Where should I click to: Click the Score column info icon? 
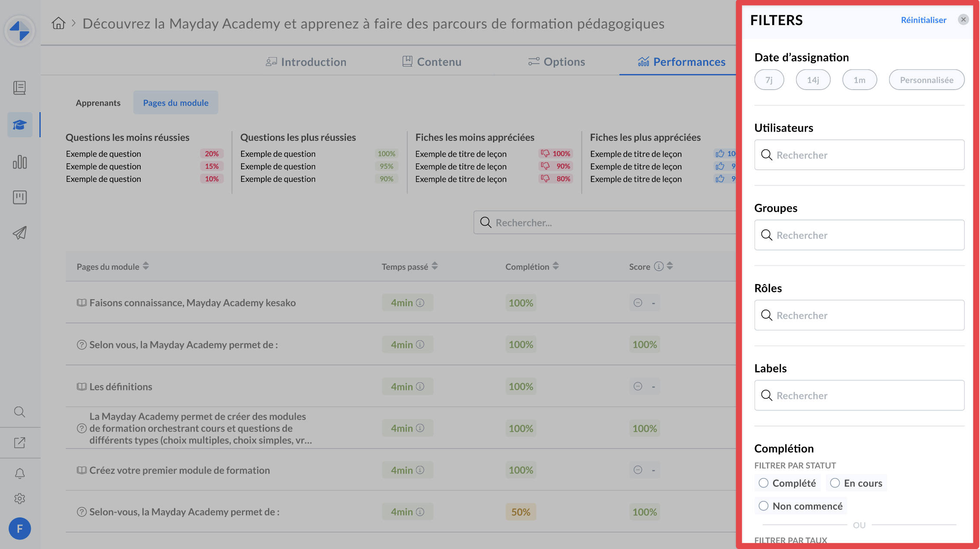pos(658,266)
